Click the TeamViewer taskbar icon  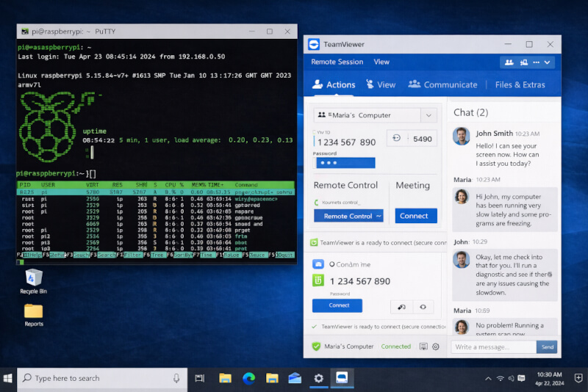(342, 378)
